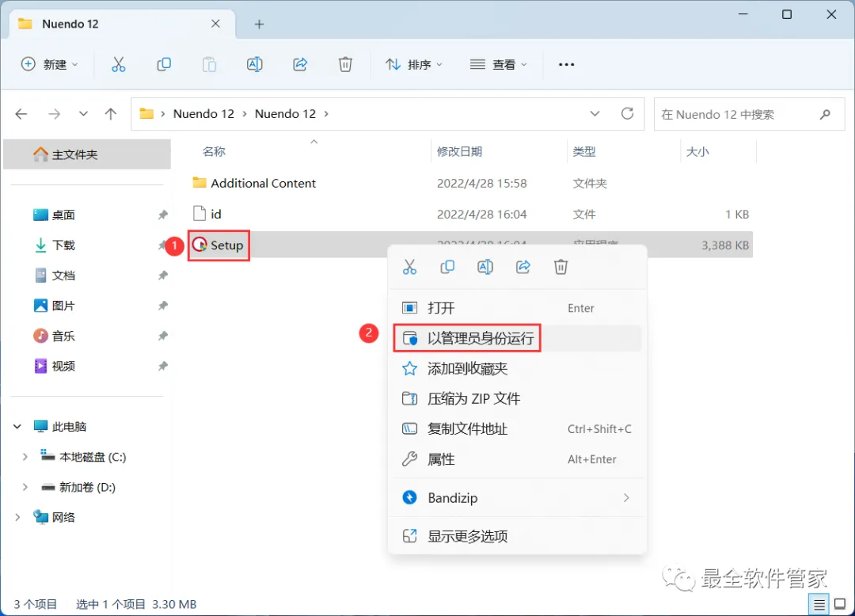Click the Share icon in the context menu
The height and width of the screenshot is (616, 855).
pyautogui.click(x=523, y=267)
